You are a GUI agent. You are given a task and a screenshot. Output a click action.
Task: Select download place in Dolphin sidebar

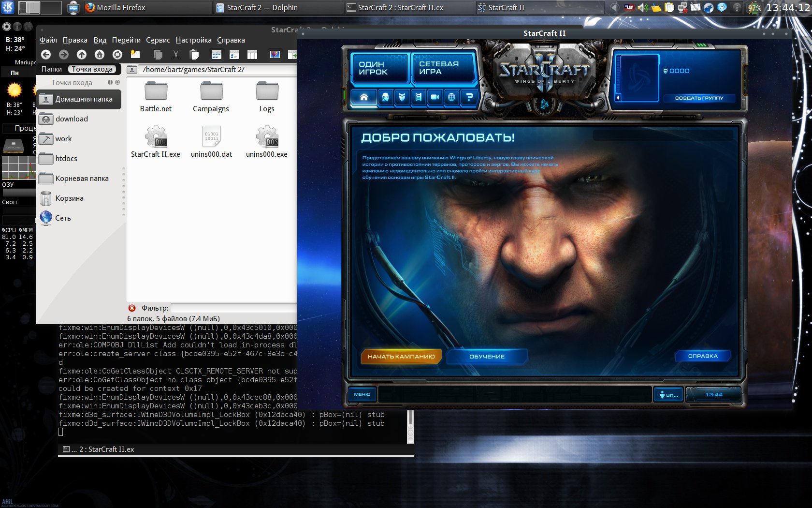point(79,119)
